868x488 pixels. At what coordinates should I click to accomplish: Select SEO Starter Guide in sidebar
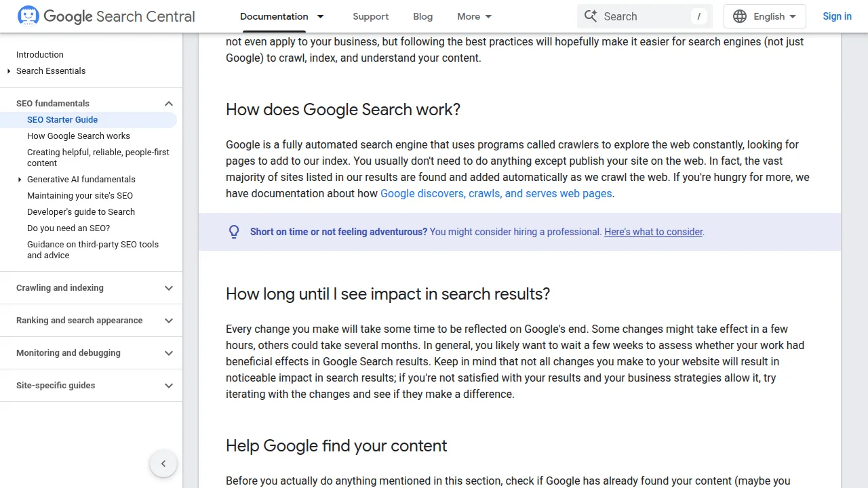tap(88, 119)
